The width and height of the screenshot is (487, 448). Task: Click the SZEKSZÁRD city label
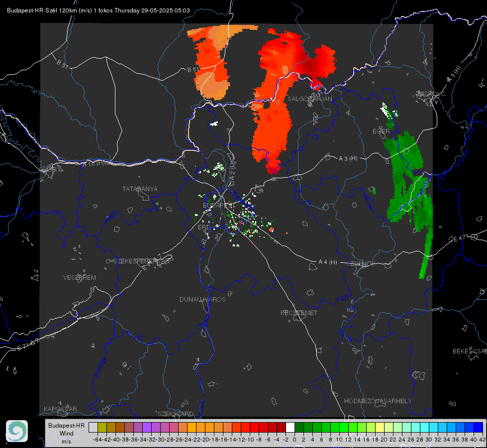tap(176, 414)
